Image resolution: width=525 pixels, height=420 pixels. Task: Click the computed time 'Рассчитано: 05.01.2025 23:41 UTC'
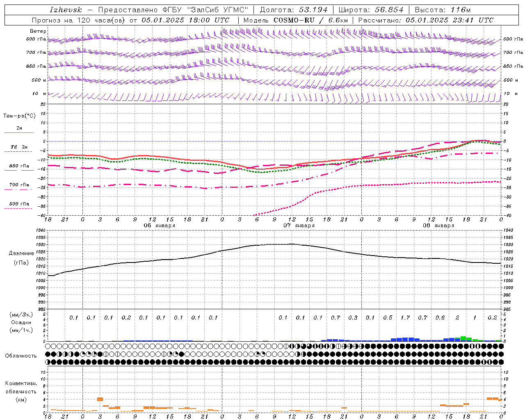pos(426,20)
